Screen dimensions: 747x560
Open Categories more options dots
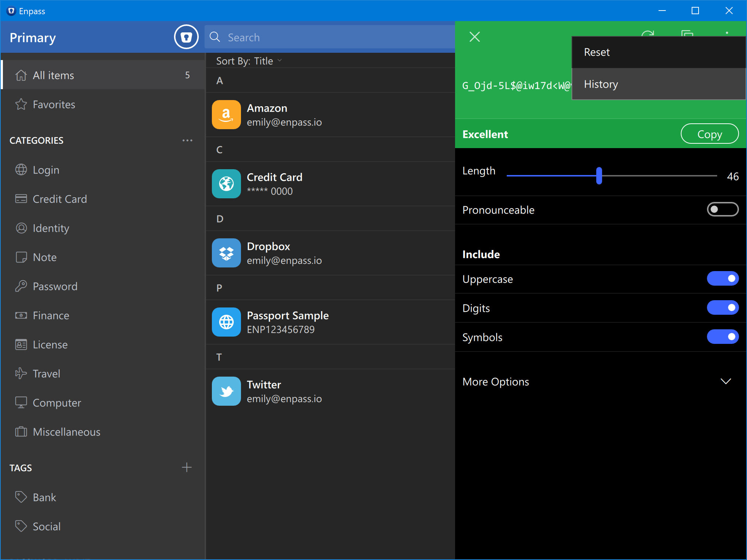187,140
